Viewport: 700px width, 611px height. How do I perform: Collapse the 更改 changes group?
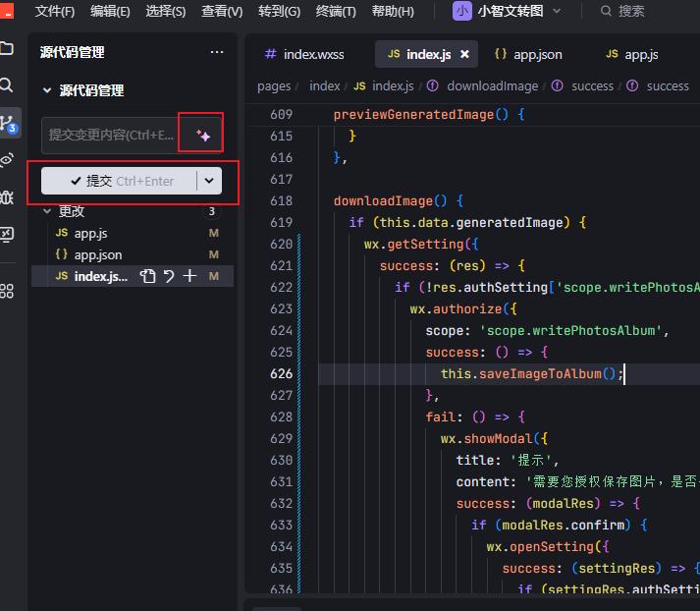click(46, 211)
